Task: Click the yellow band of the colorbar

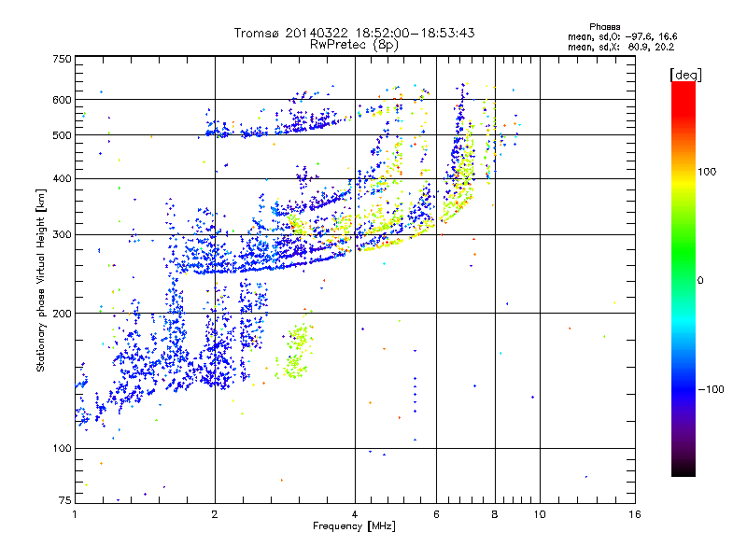Action: (684, 182)
